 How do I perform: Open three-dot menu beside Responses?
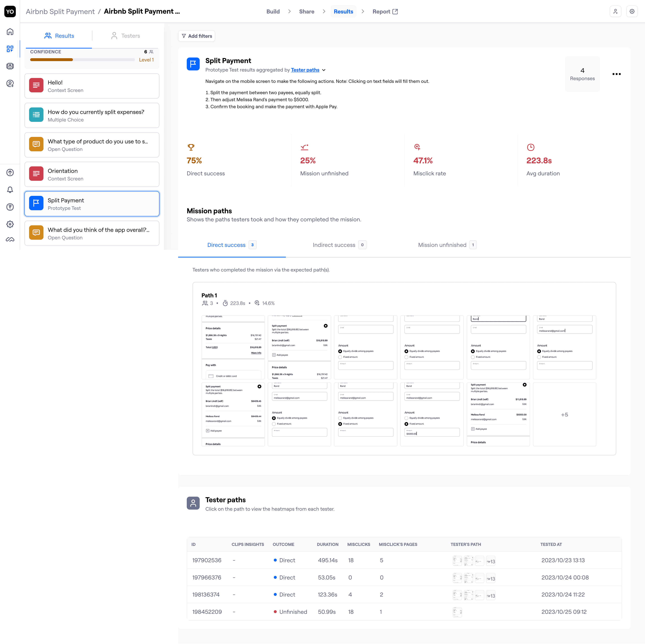(616, 74)
